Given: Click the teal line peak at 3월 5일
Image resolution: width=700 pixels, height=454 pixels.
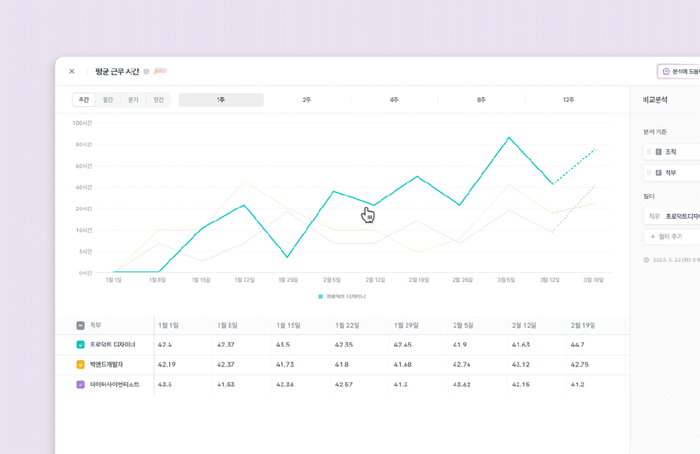Looking at the screenshot, I should click(x=508, y=137).
